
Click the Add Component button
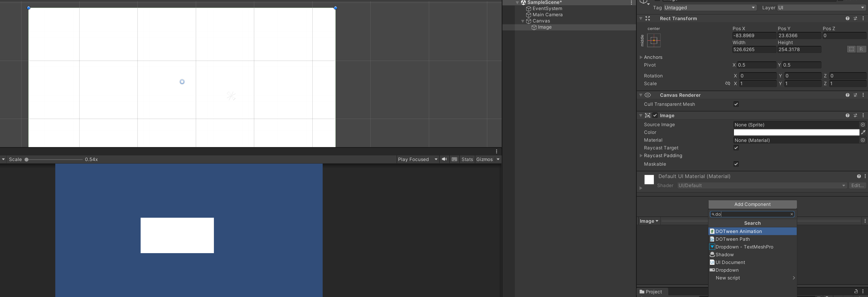point(752,204)
